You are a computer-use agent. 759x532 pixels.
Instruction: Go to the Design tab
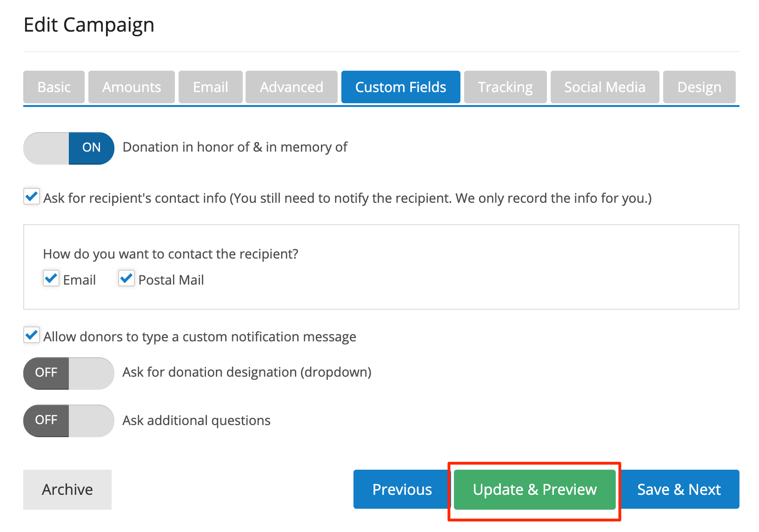(x=699, y=87)
